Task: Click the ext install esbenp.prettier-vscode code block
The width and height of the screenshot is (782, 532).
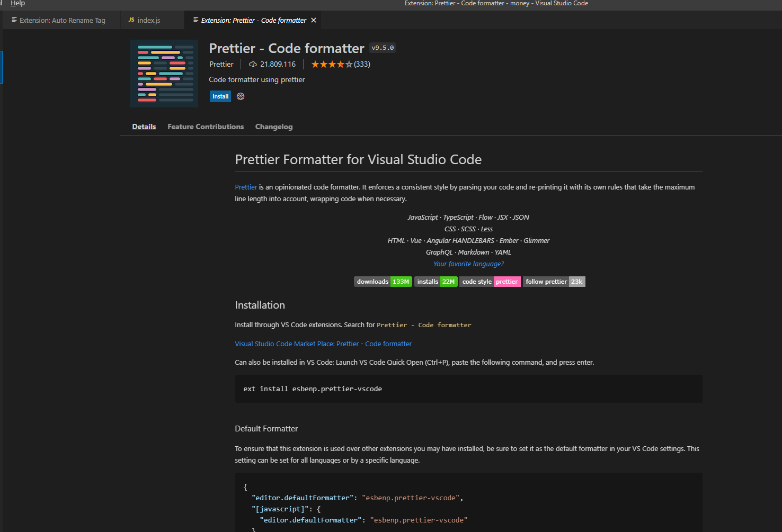Action: (468, 389)
